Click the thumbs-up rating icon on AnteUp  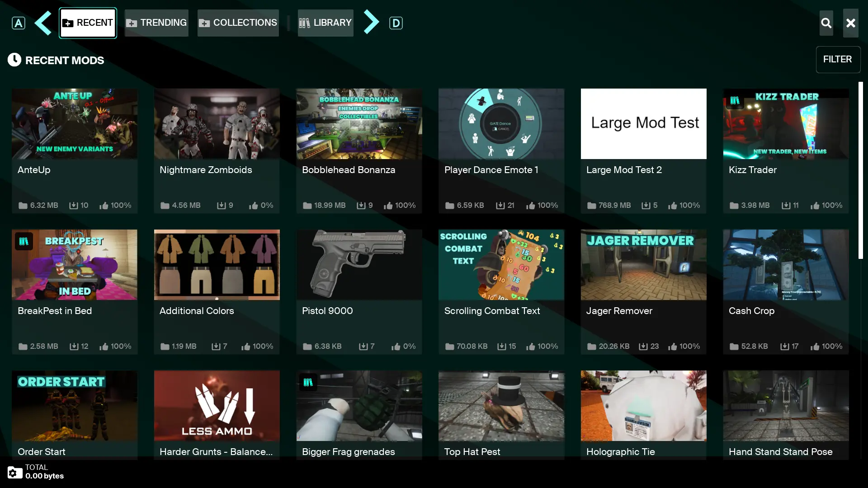(104, 206)
